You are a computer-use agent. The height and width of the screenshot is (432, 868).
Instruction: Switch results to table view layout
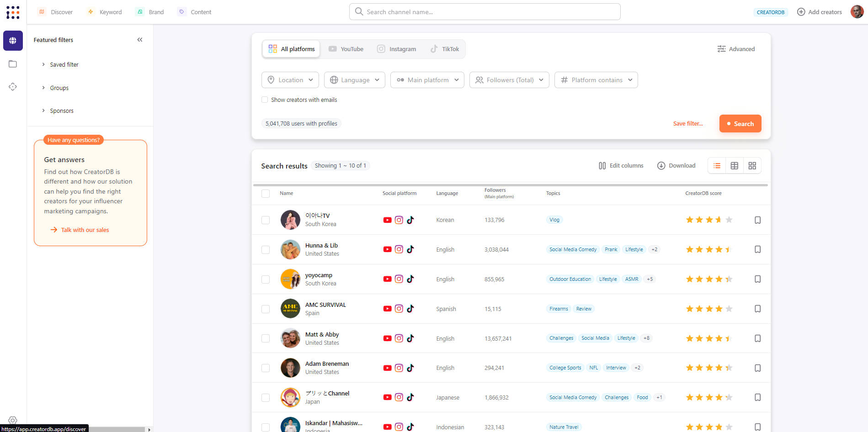tap(734, 165)
